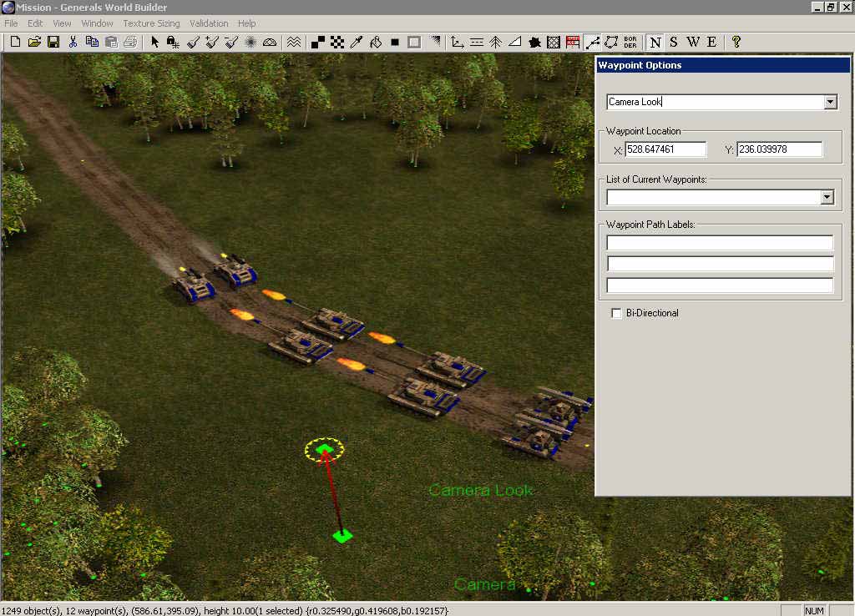Rotate view east with the E button
Screen dimensions: 855x616
point(711,42)
